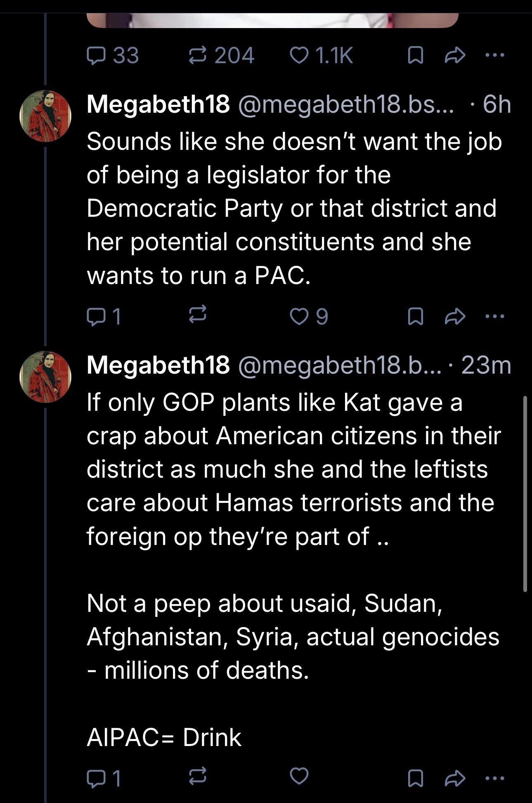Viewport: 532px width, 803px height.
Task: Bookmark the top post
Action: pyautogui.click(x=415, y=56)
